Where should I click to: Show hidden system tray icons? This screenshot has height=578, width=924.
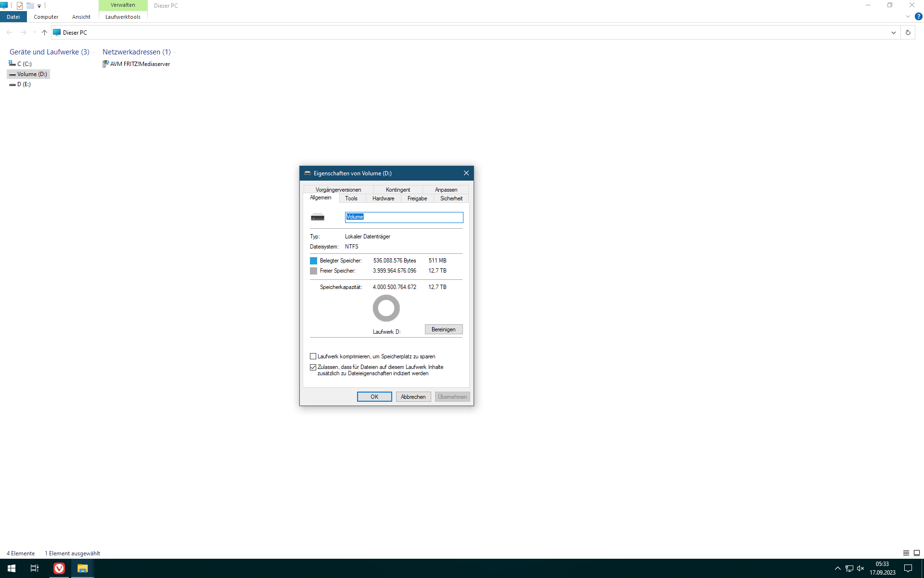coord(837,568)
